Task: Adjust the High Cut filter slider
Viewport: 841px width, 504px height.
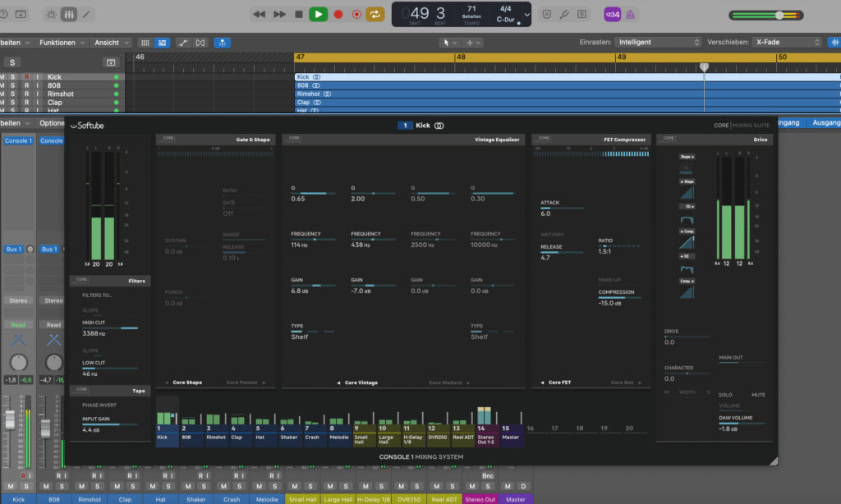Action: [x=110, y=328]
